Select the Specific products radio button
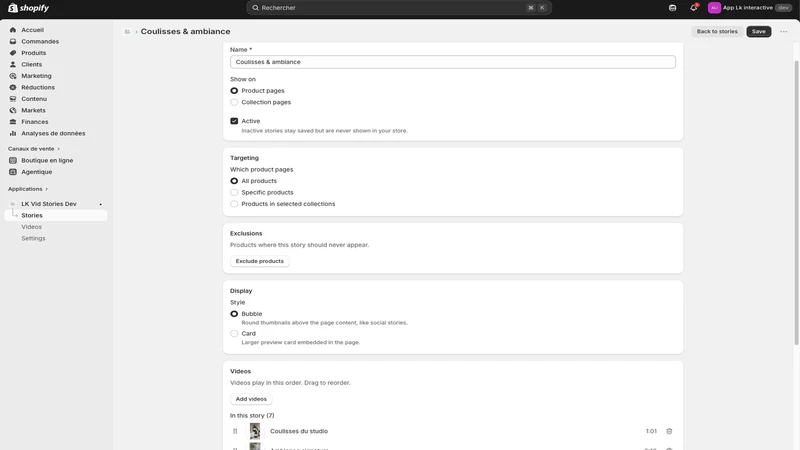800x450 pixels. point(234,192)
